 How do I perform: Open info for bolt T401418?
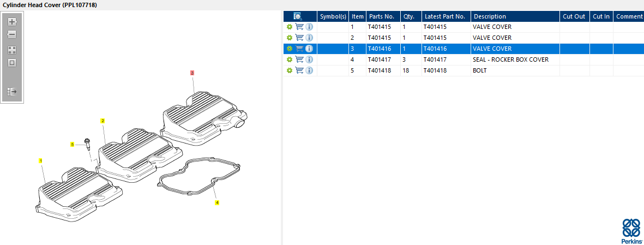tap(309, 70)
